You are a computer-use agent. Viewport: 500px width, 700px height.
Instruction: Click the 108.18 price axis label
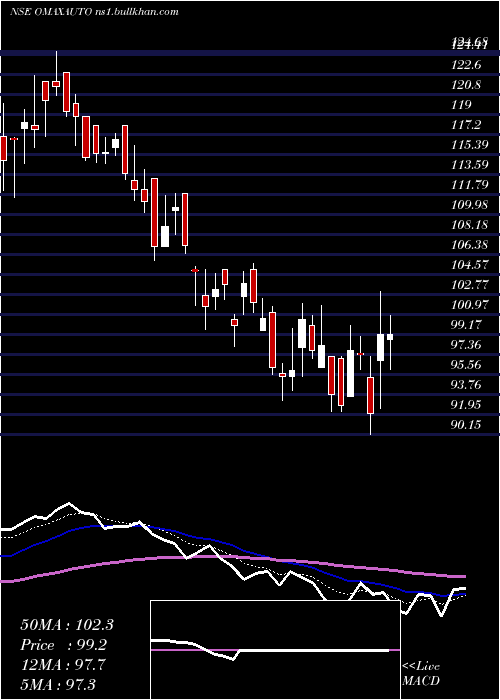pos(469,225)
